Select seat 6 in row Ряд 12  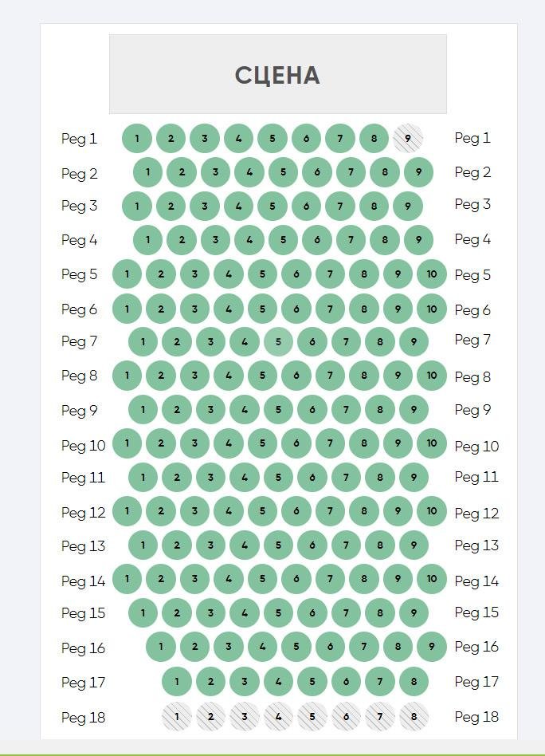tap(296, 510)
